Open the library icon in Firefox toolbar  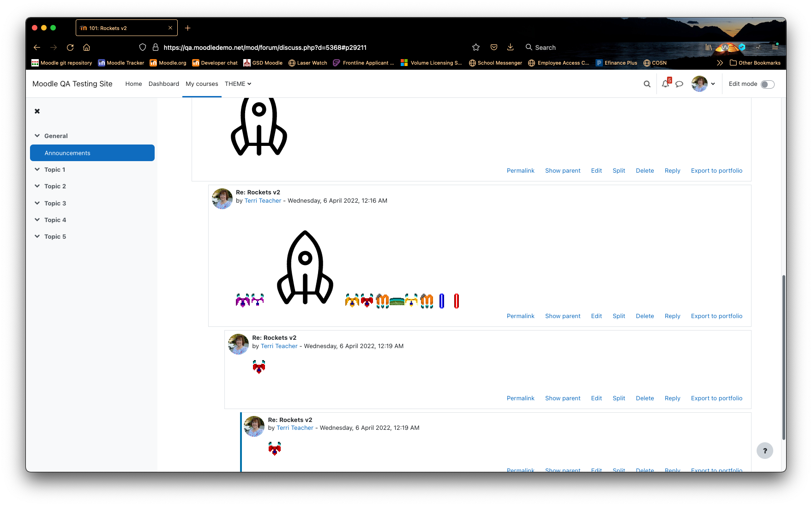point(708,47)
